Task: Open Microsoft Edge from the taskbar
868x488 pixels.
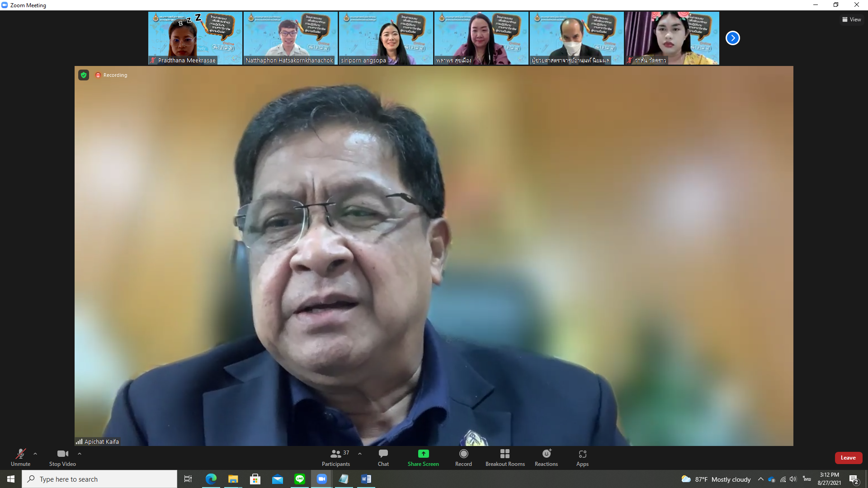Action: point(211,479)
